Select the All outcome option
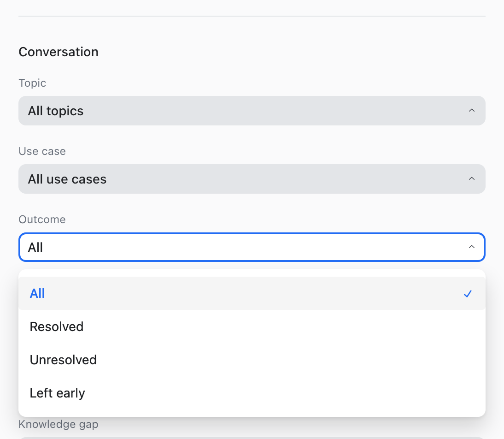The width and height of the screenshot is (504, 439). (252, 294)
